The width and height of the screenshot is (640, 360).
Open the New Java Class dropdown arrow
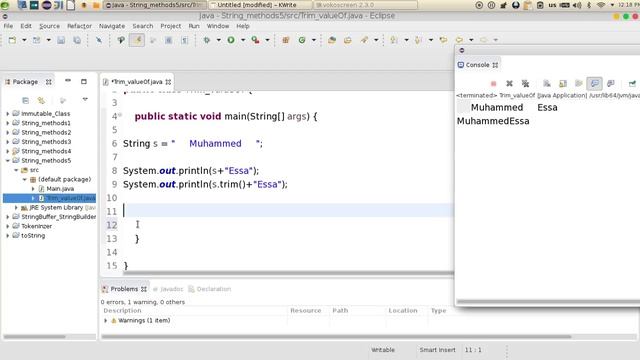(x=313, y=40)
